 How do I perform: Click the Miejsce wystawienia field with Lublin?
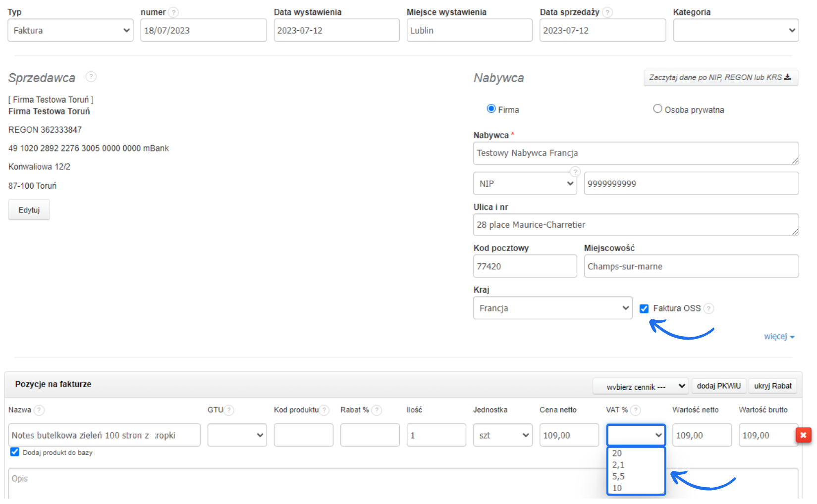click(x=469, y=30)
